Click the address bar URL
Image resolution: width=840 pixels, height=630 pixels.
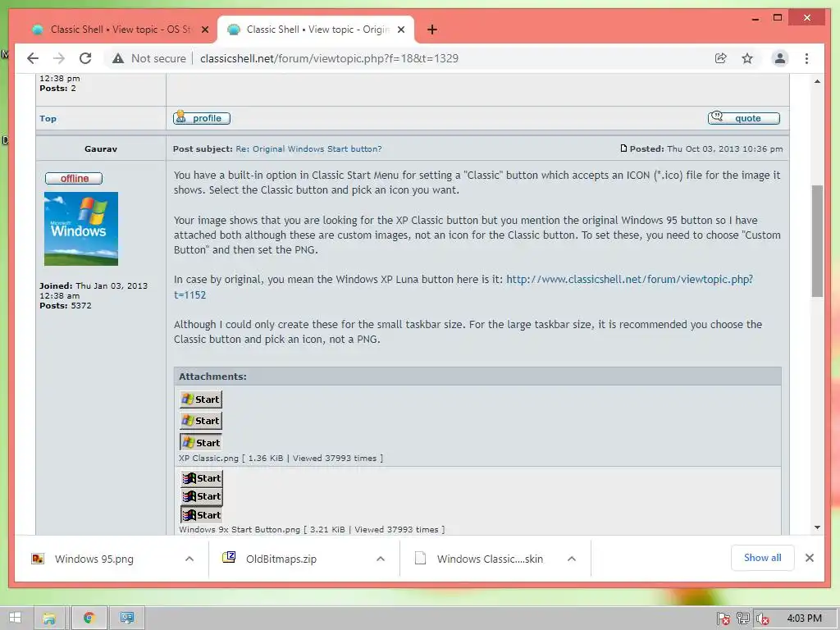329,58
